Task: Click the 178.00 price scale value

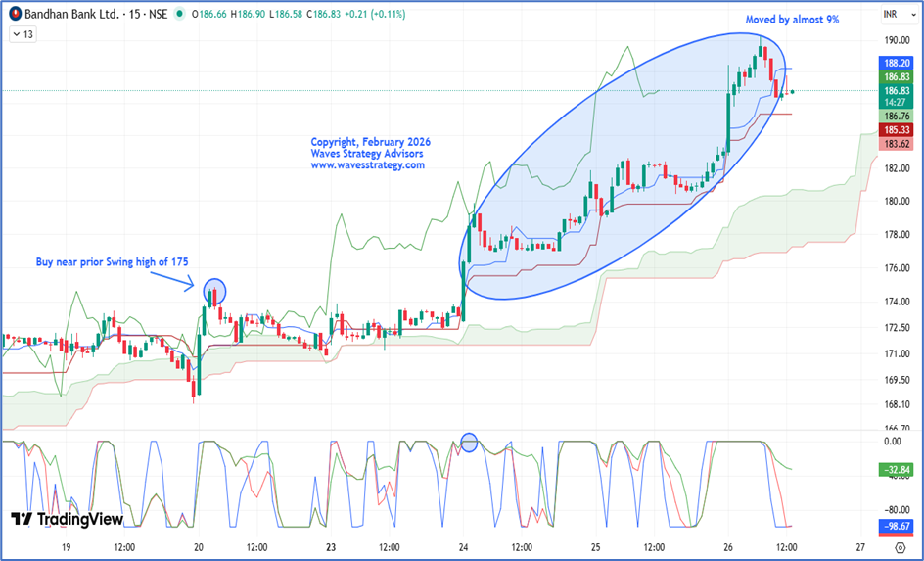Action: [x=895, y=235]
